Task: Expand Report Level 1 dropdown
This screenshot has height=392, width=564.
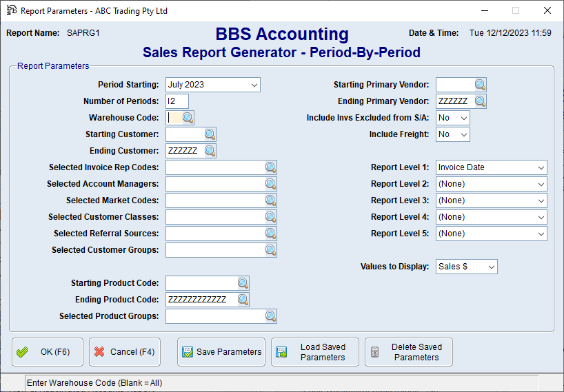Action: (x=541, y=168)
